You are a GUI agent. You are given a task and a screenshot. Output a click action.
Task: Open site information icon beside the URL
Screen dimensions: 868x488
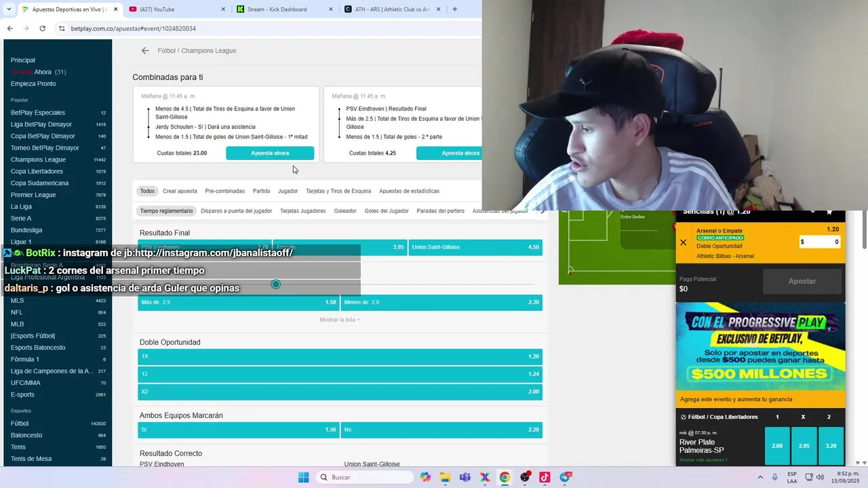click(x=62, y=28)
